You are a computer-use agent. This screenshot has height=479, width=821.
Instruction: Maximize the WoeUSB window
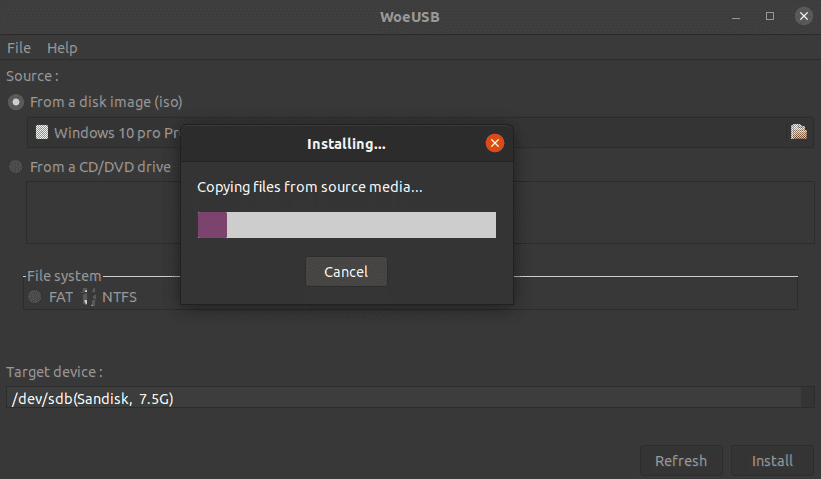[769, 16]
